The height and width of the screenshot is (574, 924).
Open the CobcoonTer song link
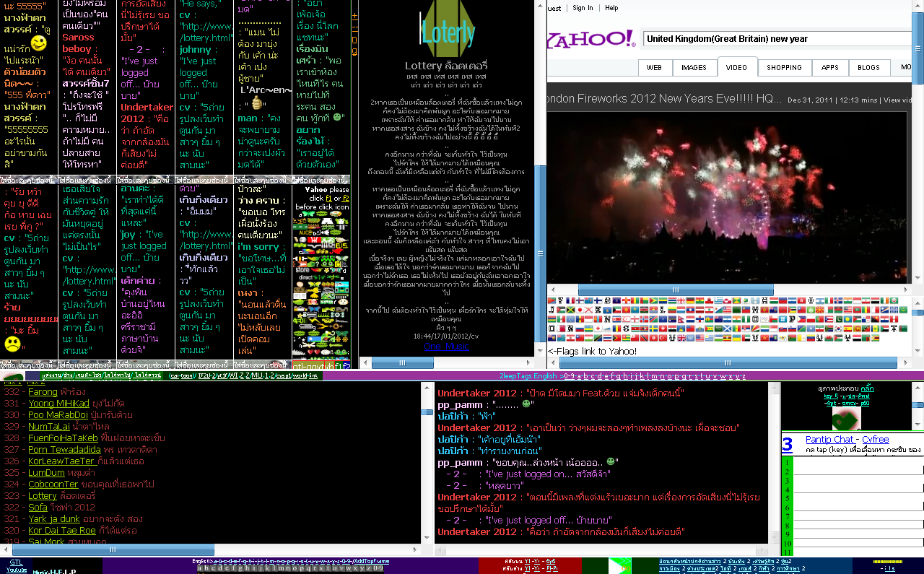(53, 484)
